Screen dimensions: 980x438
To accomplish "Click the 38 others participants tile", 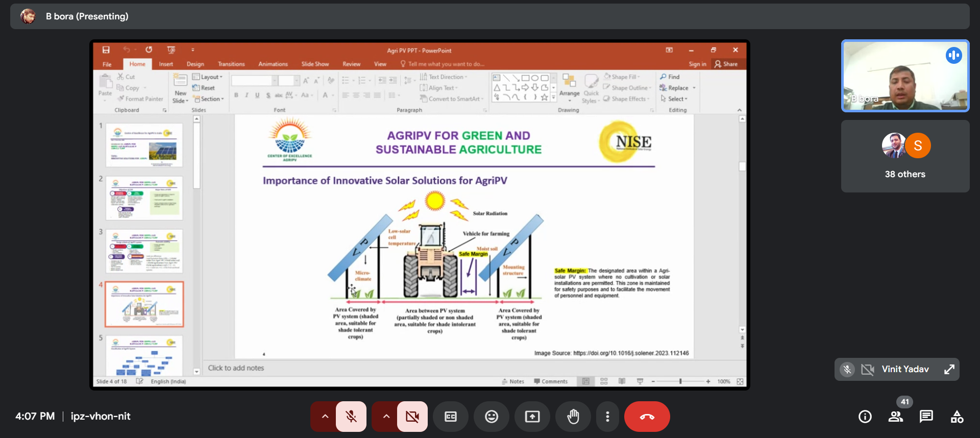I will [905, 156].
